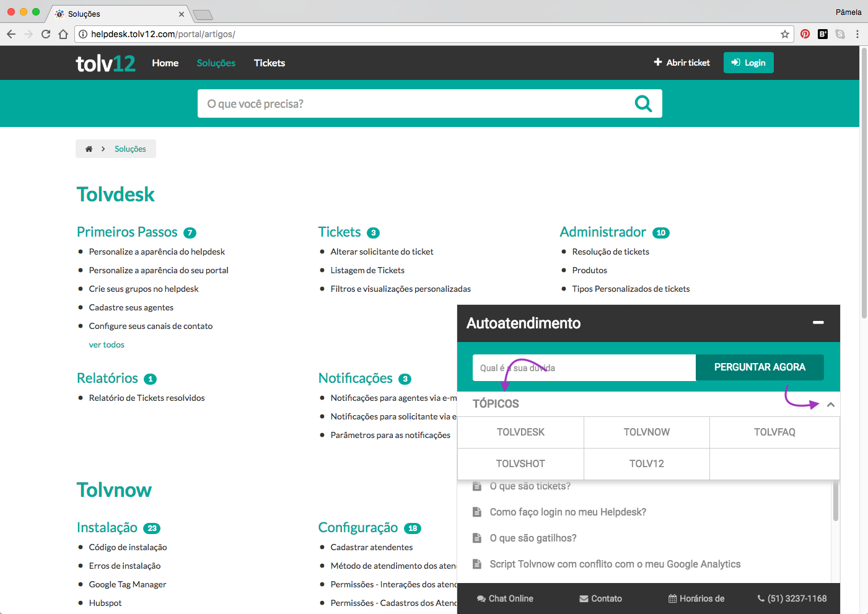Screen dimensions: 868x614
Task: Open Soluções in the navigation bar
Action: 216,63
